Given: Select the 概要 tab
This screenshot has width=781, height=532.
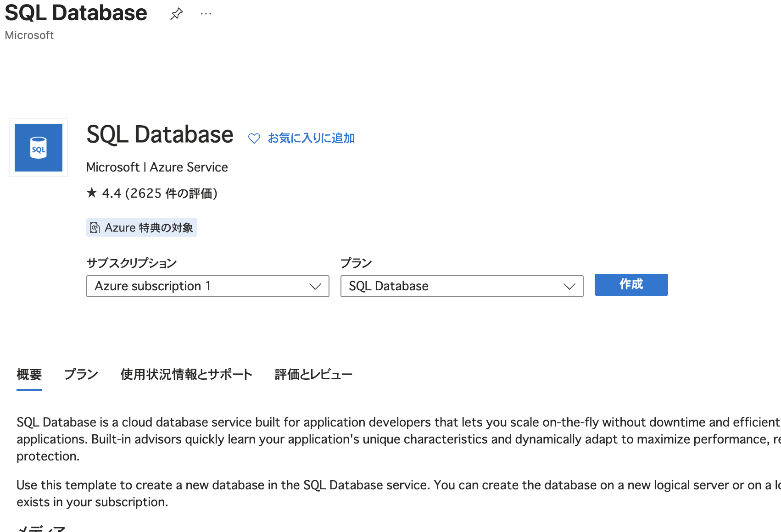Looking at the screenshot, I should (x=29, y=374).
